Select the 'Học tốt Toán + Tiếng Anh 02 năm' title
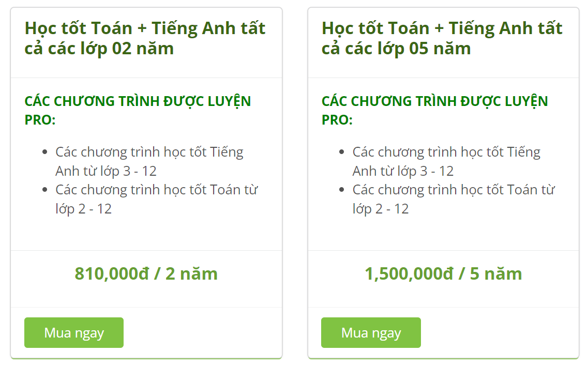Screen dimensions: 588x367 [x=145, y=38]
